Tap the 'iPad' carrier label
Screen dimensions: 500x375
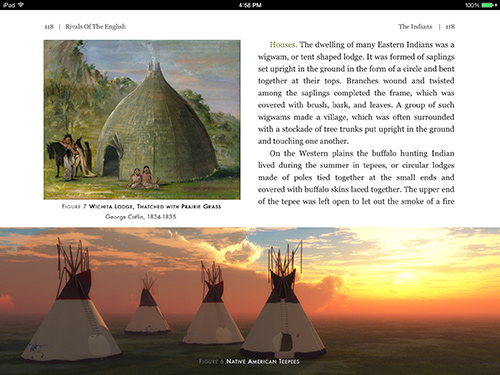(9, 5)
